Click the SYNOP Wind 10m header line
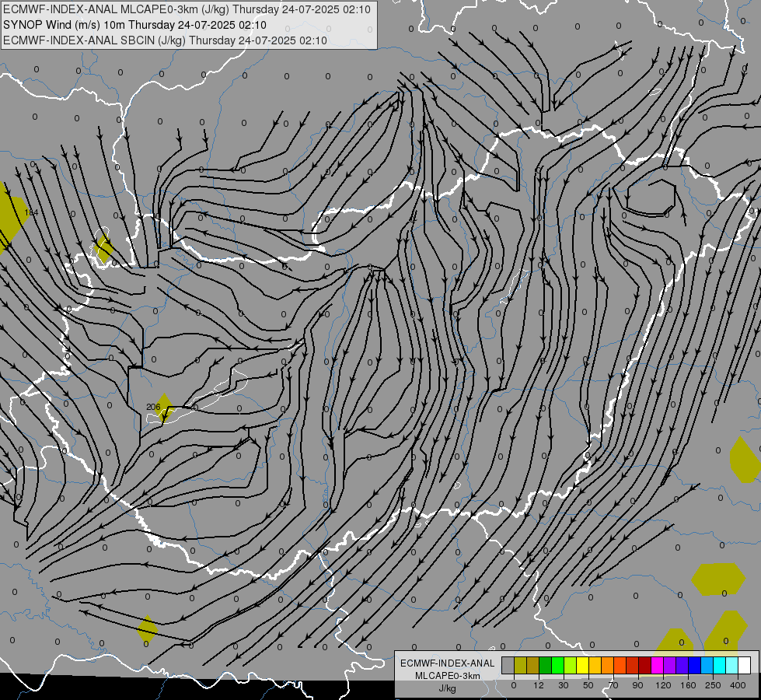The width and height of the screenshot is (761, 700). point(134,25)
